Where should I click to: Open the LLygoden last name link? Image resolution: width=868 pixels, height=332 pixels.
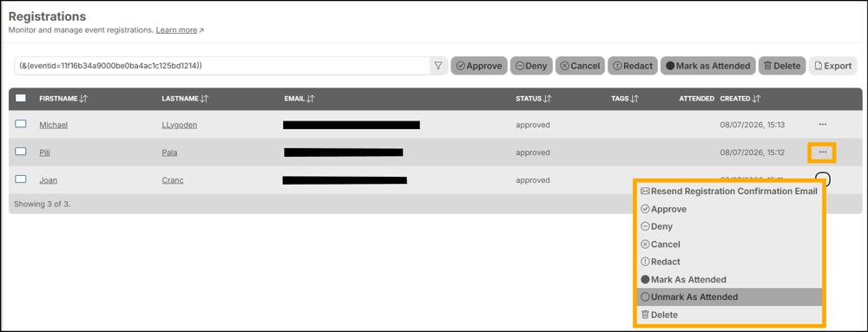(180, 125)
